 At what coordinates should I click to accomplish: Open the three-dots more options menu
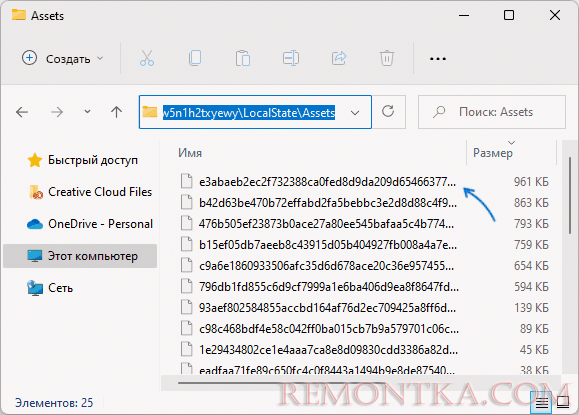438,59
